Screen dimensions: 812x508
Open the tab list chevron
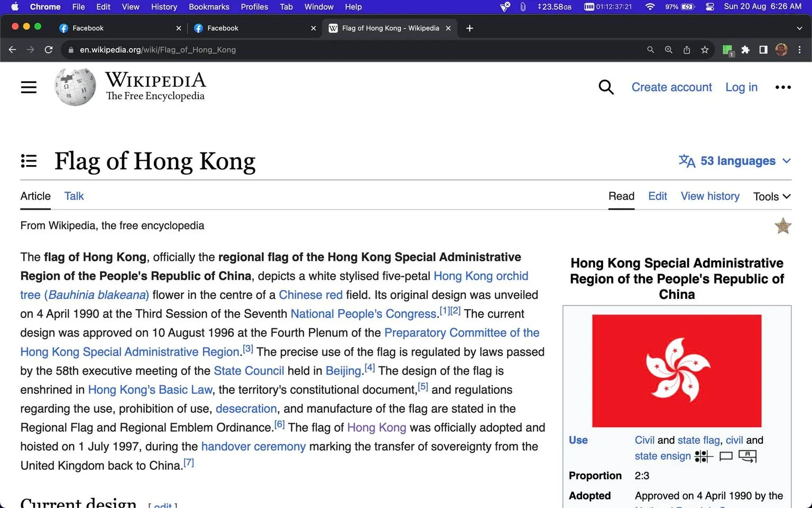799,28
